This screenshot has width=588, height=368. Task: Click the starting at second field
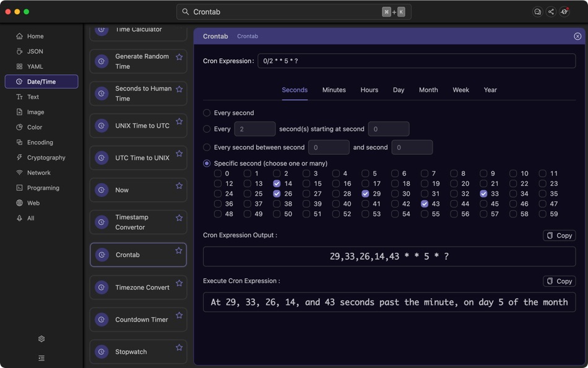pyautogui.click(x=389, y=129)
